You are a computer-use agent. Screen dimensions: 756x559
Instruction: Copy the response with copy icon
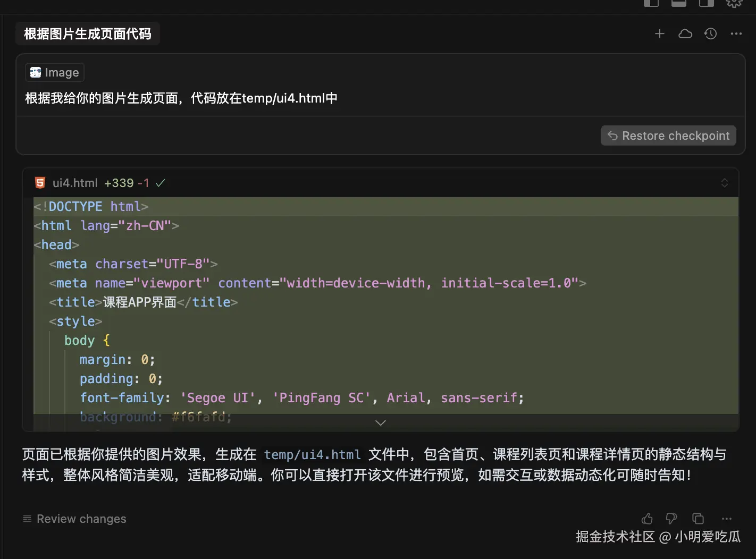tap(698, 519)
